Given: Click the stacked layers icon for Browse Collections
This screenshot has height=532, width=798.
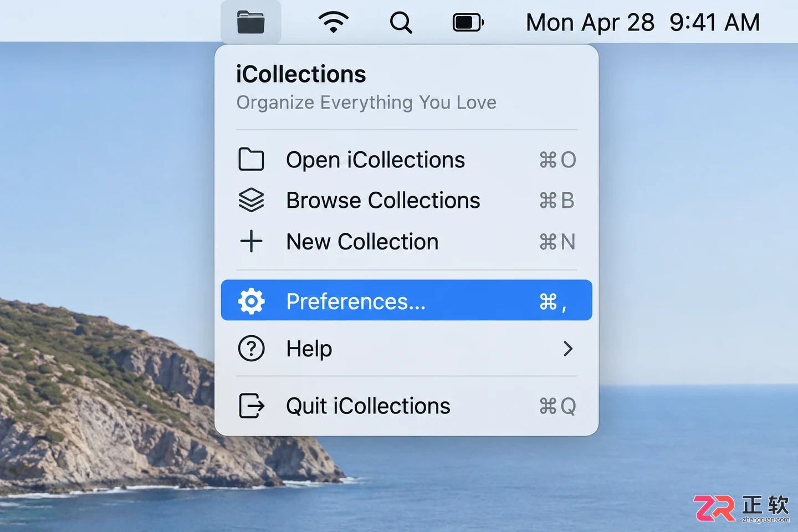Looking at the screenshot, I should pos(251,201).
